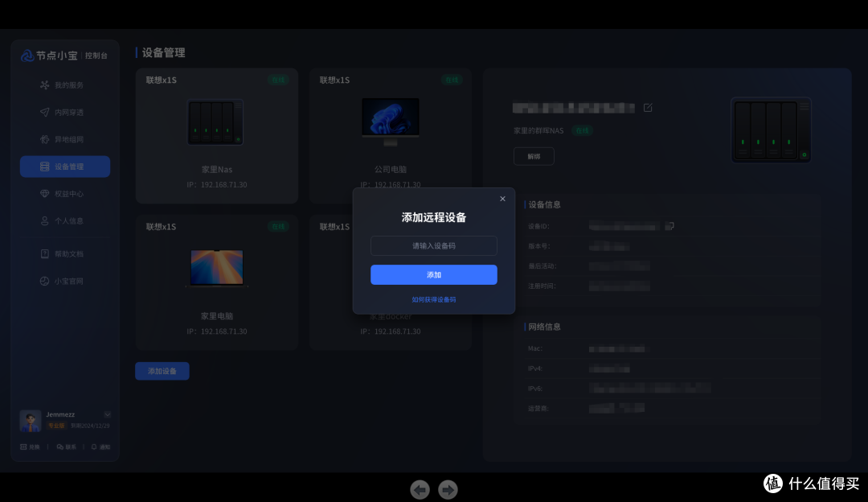Open the 异地组网 sidebar item
Screen dimensions: 868x502
click(x=62, y=139)
